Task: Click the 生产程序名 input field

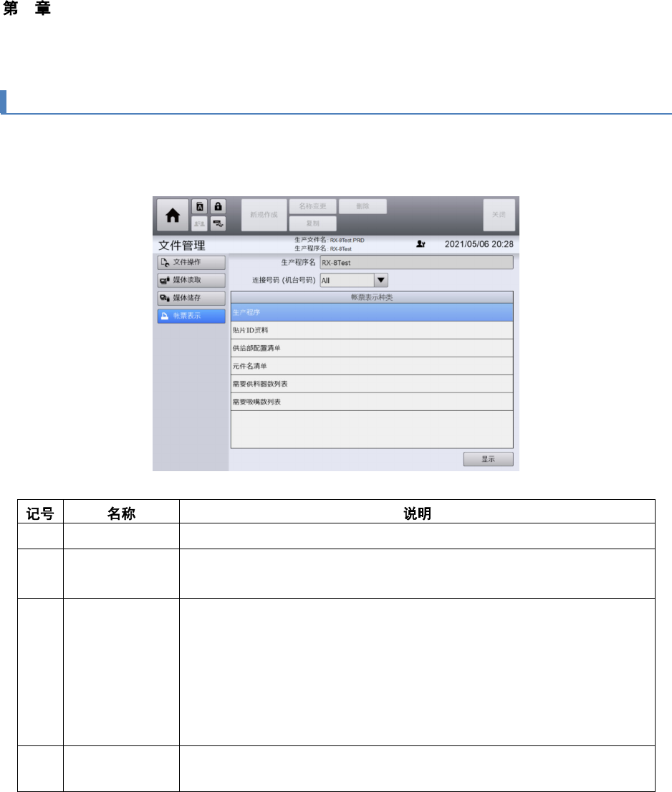Action: (x=416, y=262)
